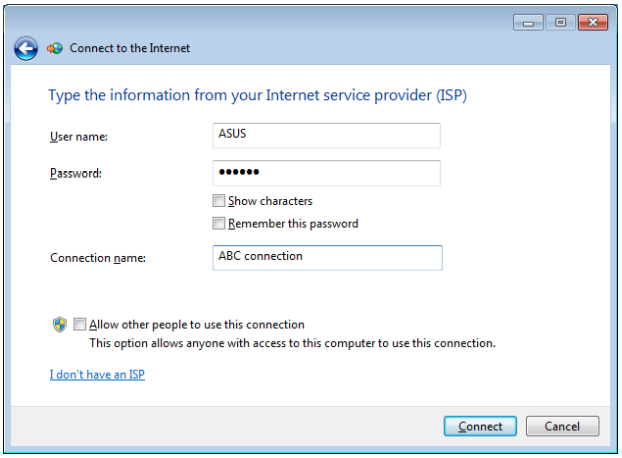Screen dimensions: 622x458
Task: Close the window with the red X
Action: 593,23
